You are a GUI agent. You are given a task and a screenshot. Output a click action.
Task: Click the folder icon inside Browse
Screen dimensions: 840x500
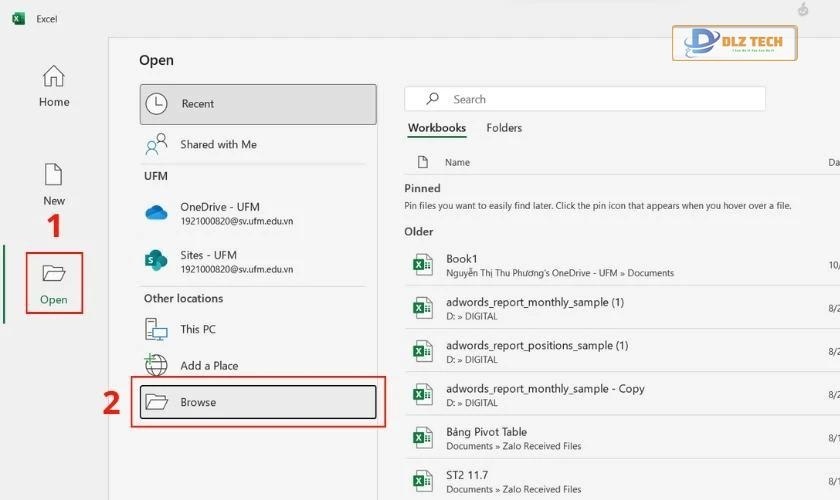pyautogui.click(x=156, y=402)
